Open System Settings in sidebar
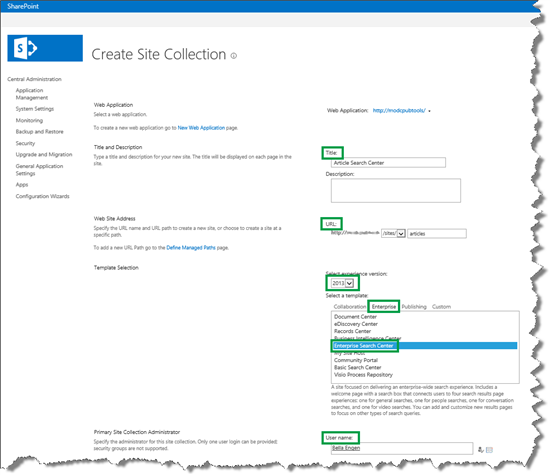550x475 pixels. point(35,109)
